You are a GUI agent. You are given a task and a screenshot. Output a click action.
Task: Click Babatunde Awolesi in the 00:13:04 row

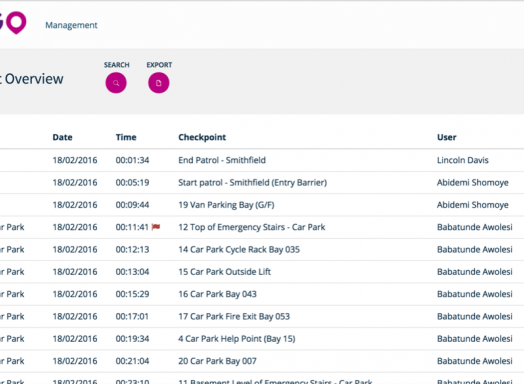click(x=475, y=272)
